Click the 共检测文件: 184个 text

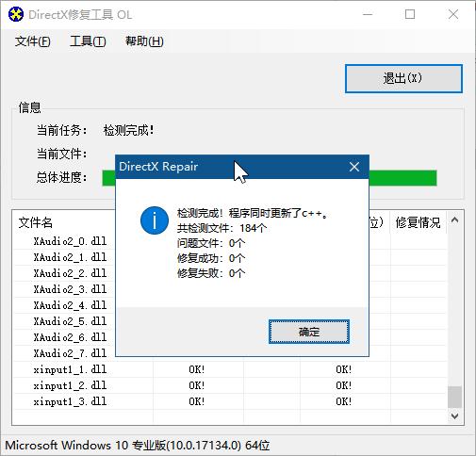point(222,228)
